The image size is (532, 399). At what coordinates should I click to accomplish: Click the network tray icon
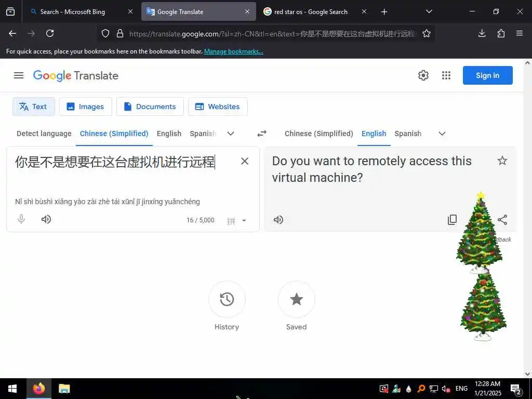[x=434, y=389]
